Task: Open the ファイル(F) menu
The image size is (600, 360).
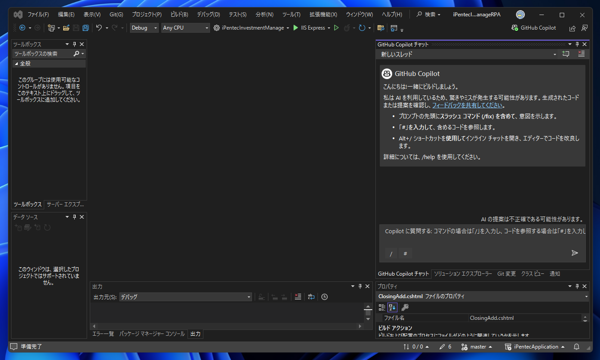Action: pyautogui.click(x=38, y=15)
